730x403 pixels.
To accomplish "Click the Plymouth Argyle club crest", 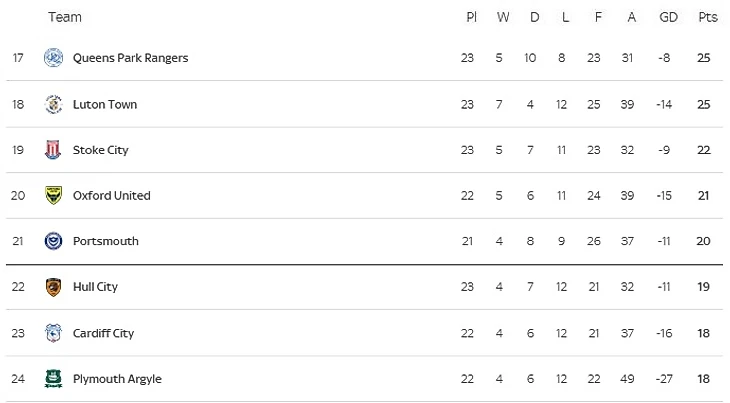I will 53,379.
